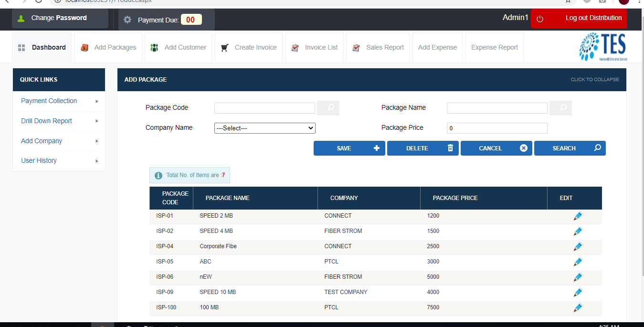Image resolution: width=644 pixels, height=327 pixels.
Task: Click the power icon on Log out
Action: pyautogui.click(x=540, y=19)
